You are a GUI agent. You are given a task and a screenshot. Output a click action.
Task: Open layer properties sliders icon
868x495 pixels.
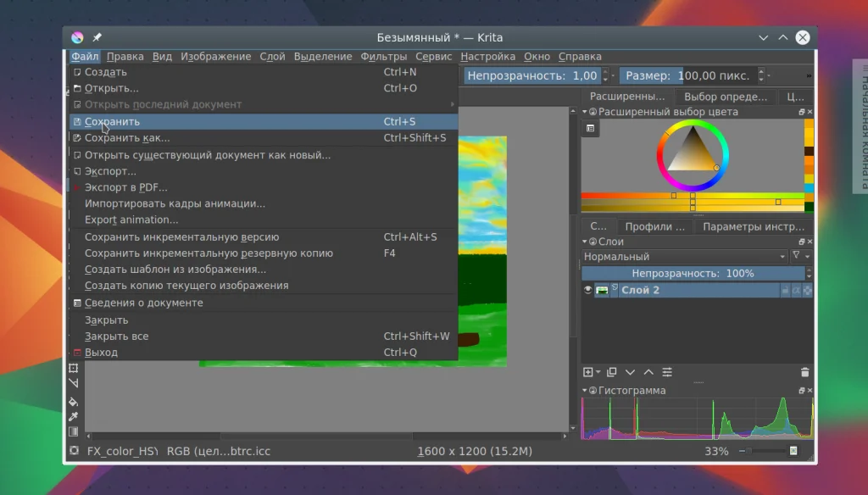click(668, 372)
